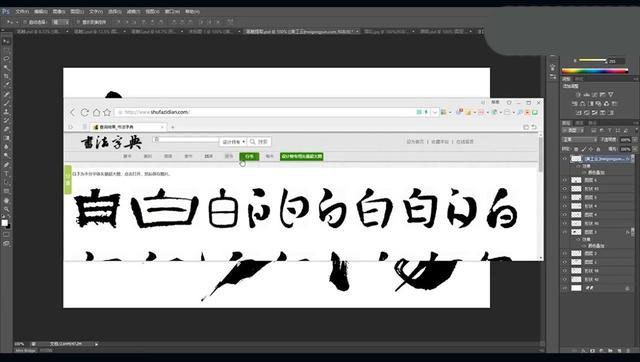Viewport: 640px width, 362px height.
Task: Select the Lasso tool
Action: click(x=6, y=59)
